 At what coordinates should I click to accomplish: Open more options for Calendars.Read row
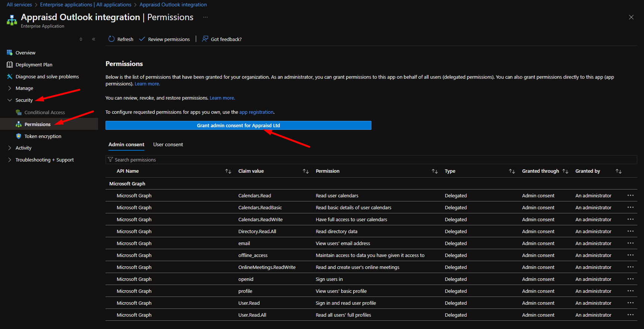[630, 195]
